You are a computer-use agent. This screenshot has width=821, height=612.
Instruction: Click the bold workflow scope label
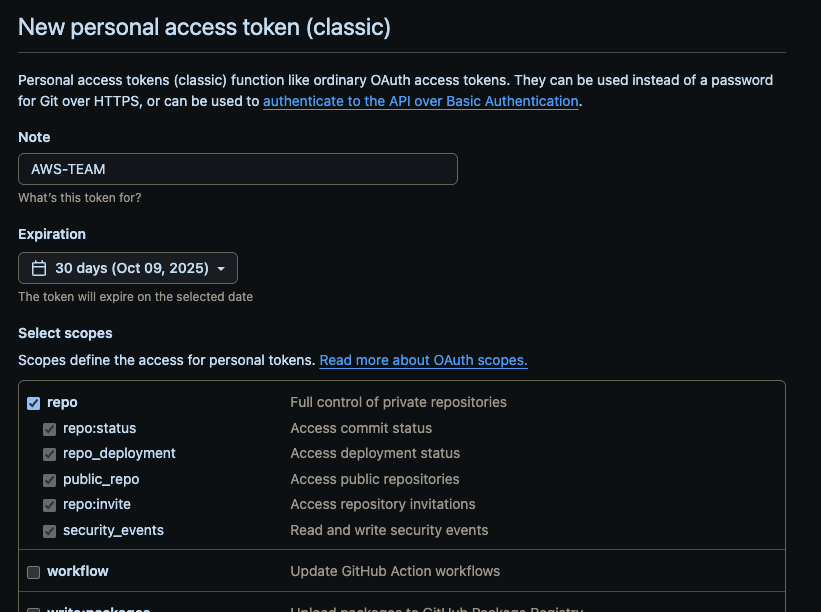click(77, 571)
